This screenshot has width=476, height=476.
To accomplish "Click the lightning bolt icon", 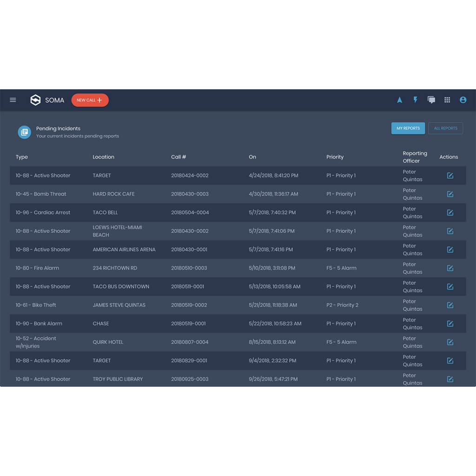I will pyautogui.click(x=415, y=99).
